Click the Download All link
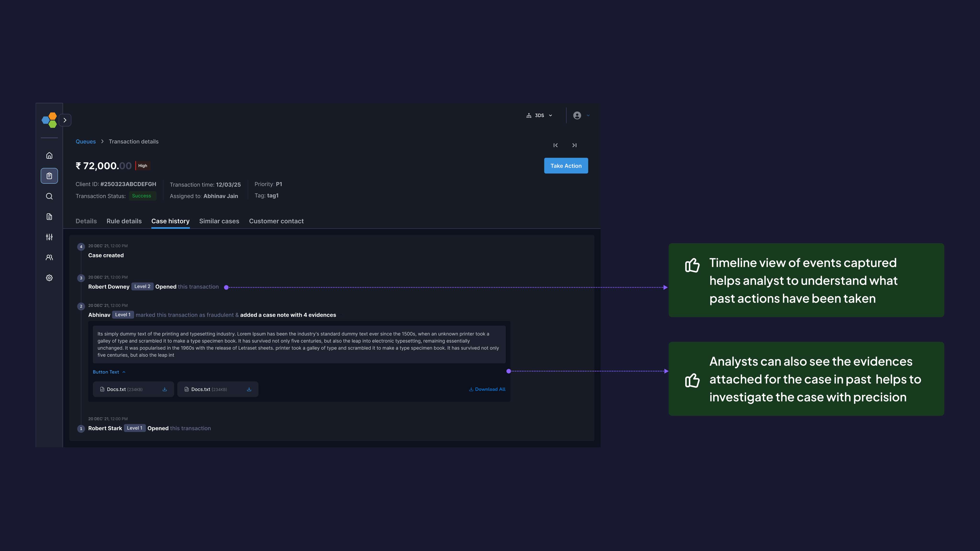The image size is (980, 551). pos(487,389)
